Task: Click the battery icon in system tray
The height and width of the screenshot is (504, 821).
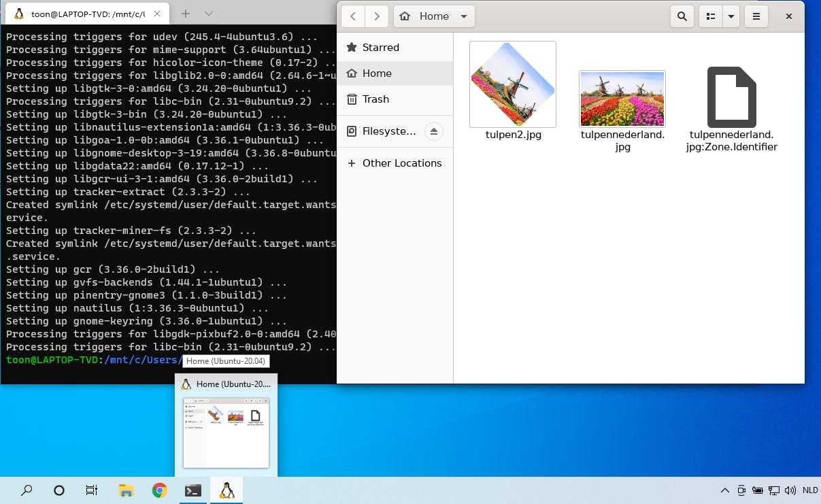Action: pyautogui.click(x=757, y=490)
